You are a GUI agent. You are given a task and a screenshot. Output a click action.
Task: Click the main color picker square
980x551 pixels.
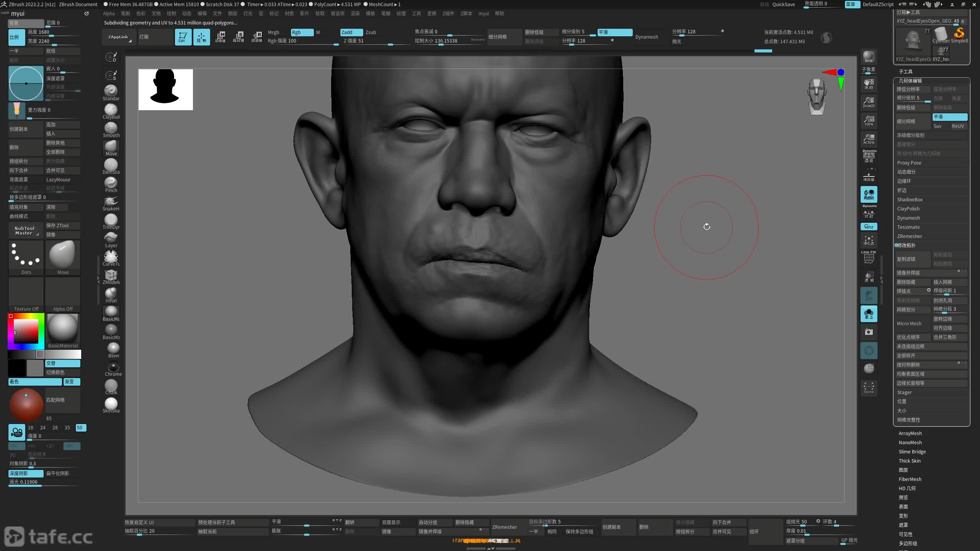coord(26,331)
